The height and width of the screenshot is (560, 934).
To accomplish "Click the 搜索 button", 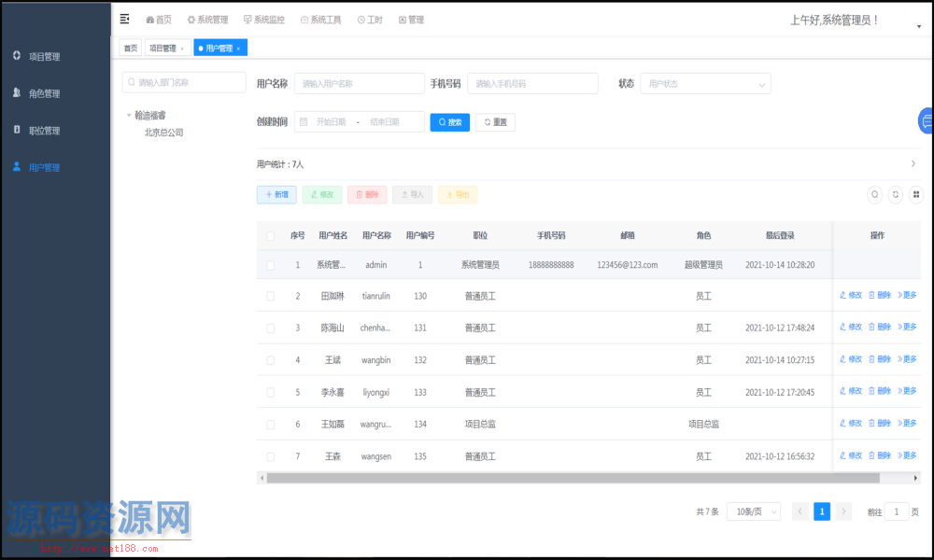I will pyautogui.click(x=450, y=122).
